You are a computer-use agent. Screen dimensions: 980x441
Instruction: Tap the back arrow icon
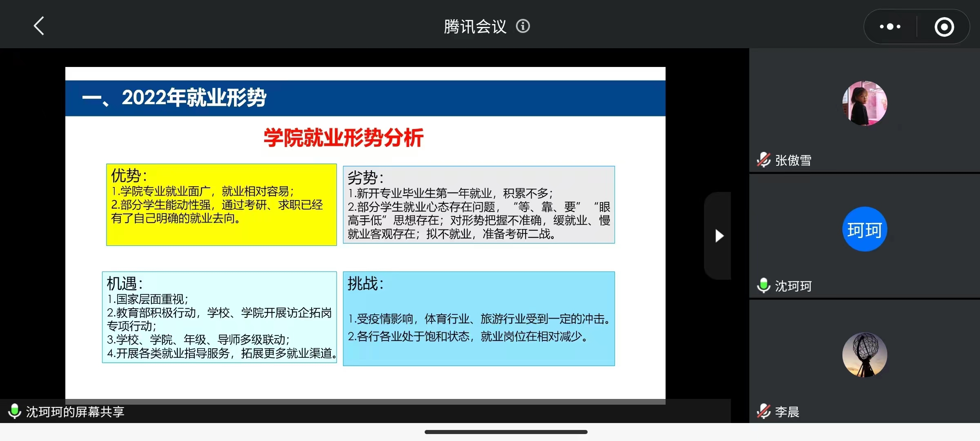click(x=39, y=26)
